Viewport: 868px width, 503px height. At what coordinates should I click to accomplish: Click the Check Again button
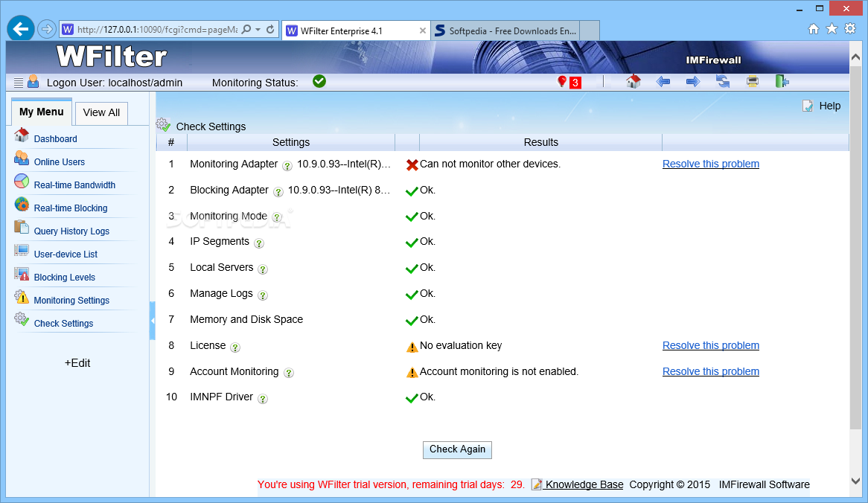click(x=457, y=449)
